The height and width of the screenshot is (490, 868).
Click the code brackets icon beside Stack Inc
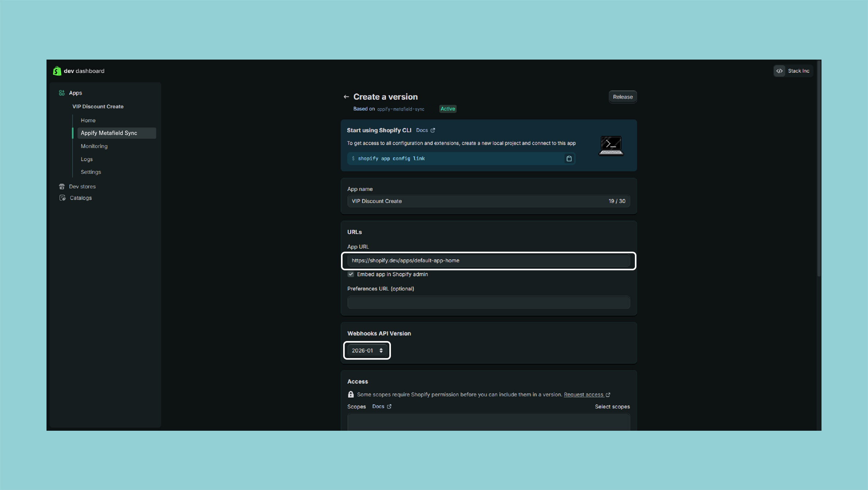[x=779, y=71]
